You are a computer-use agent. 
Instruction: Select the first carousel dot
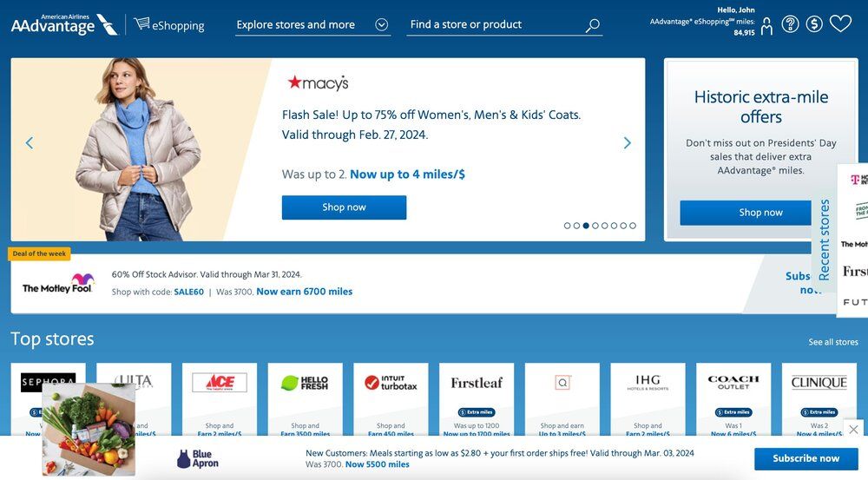click(x=567, y=226)
